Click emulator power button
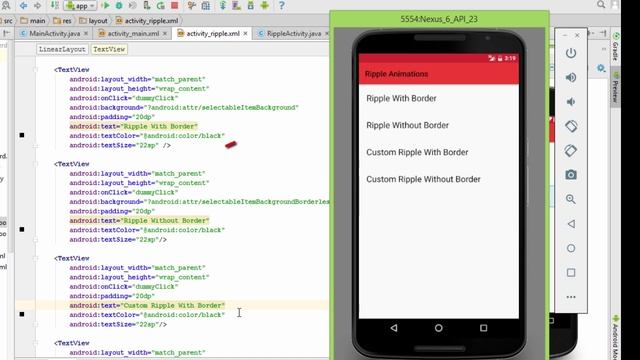Viewport: 640px width, 360px height. click(571, 53)
